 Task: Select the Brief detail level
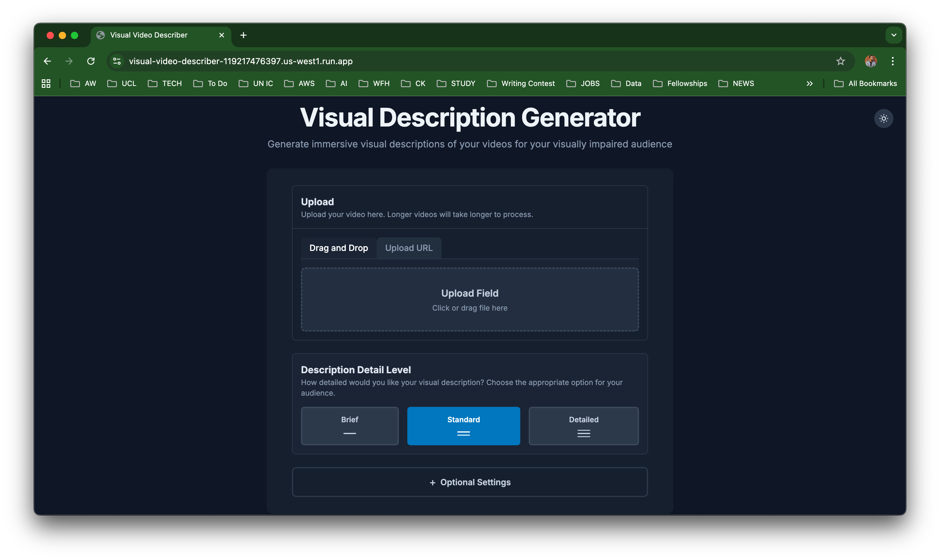349,426
